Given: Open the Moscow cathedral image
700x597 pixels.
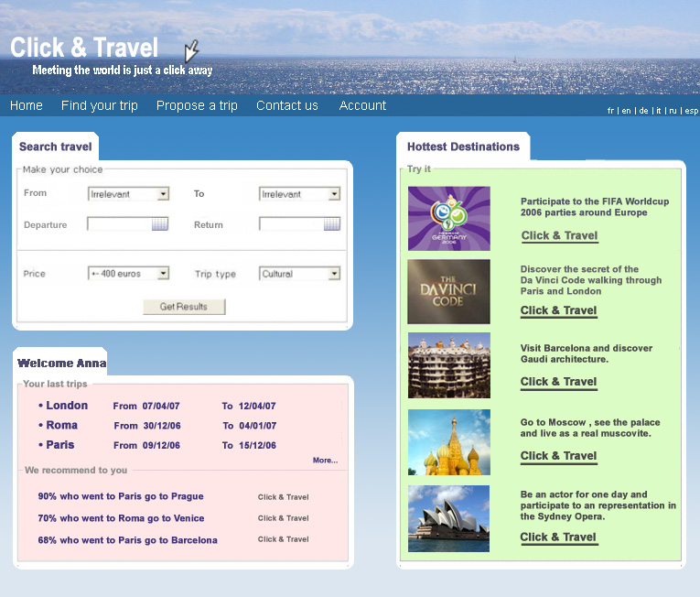Looking at the screenshot, I should pos(448,442).
